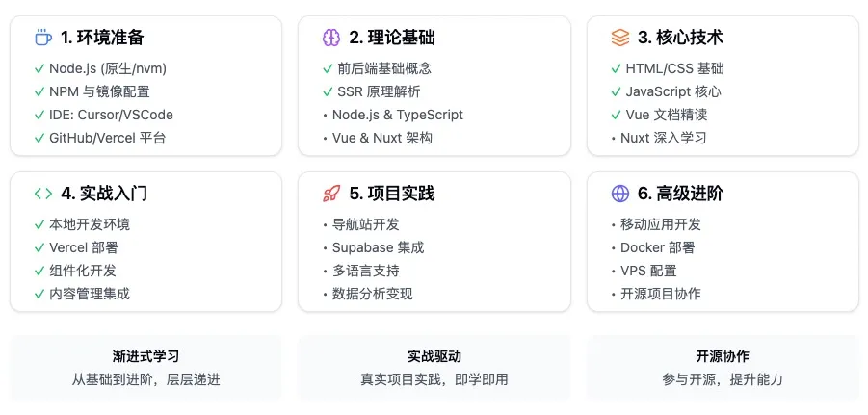
Task: Click the checkmark beside 内容管理集成
Action: [x=39, y=294]
